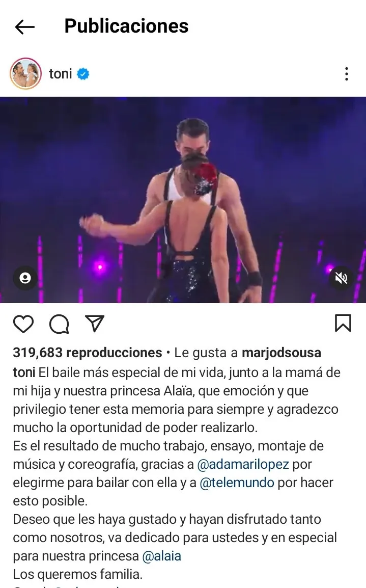Open toni's profile picture story
Viewport: 366px width, 588px height.
[x=25, y=74]
